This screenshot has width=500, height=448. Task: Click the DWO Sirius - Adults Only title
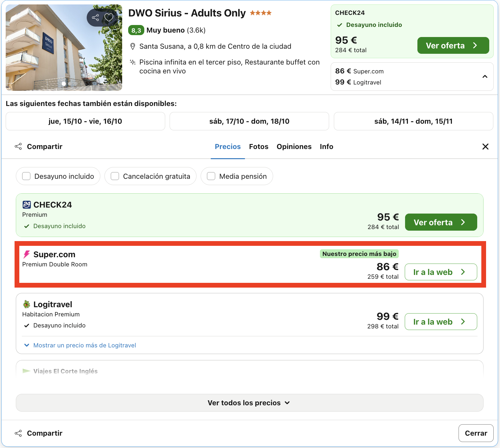point(187,13)
